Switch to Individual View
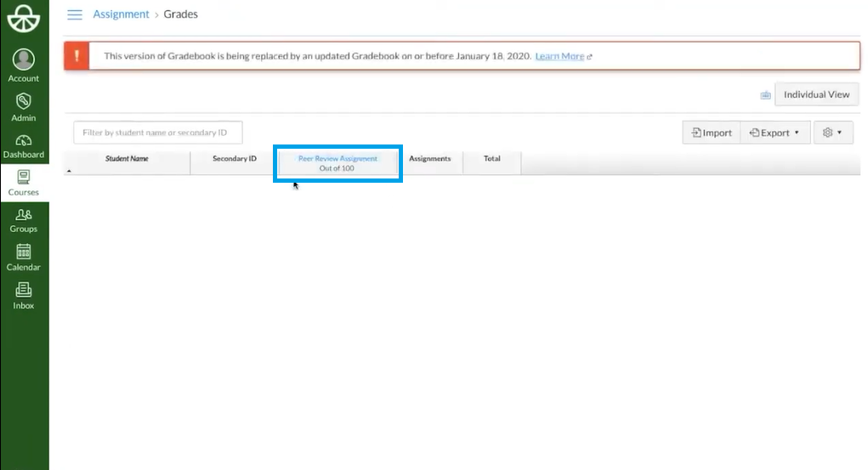This screenshot has height=470, width=868. (816, 94)
